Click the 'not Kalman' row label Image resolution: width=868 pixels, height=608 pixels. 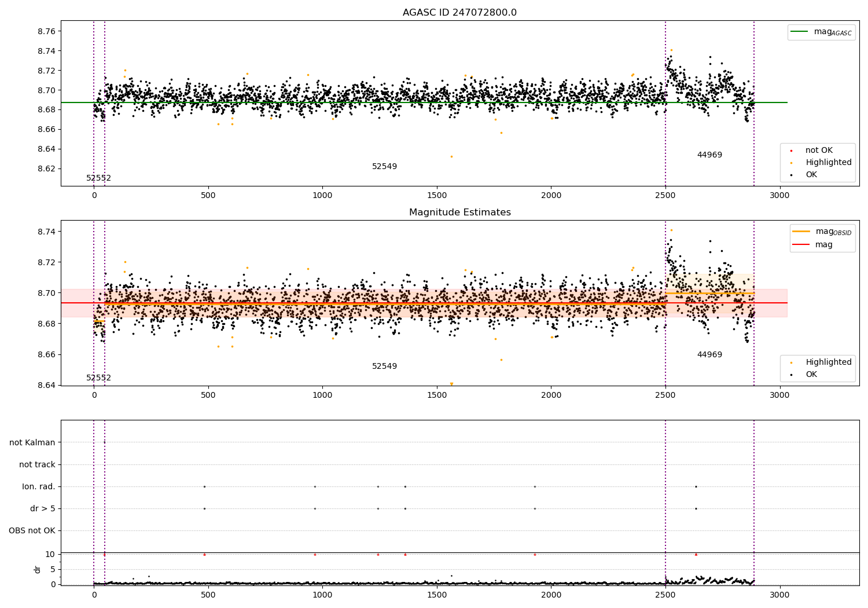(32, 443)
